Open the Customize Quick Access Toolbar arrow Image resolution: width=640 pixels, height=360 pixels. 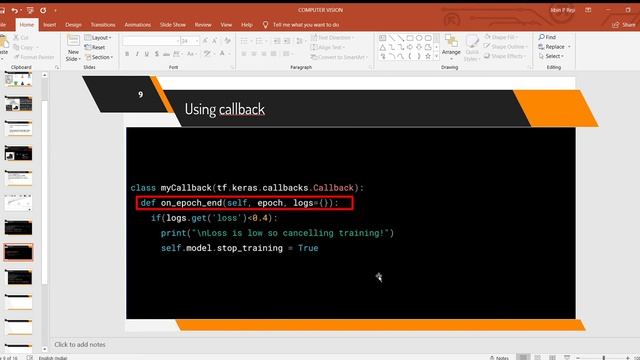(x=56, y=10)
